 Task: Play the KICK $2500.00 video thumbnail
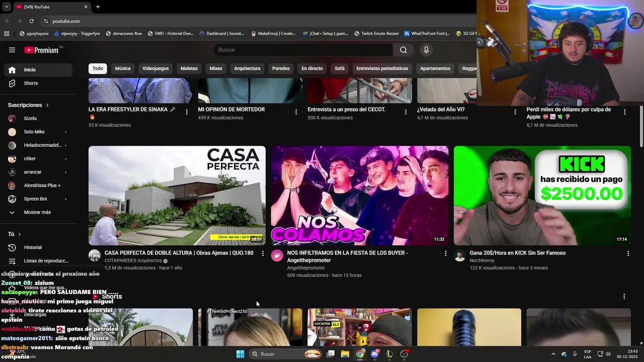click(542, 196)
